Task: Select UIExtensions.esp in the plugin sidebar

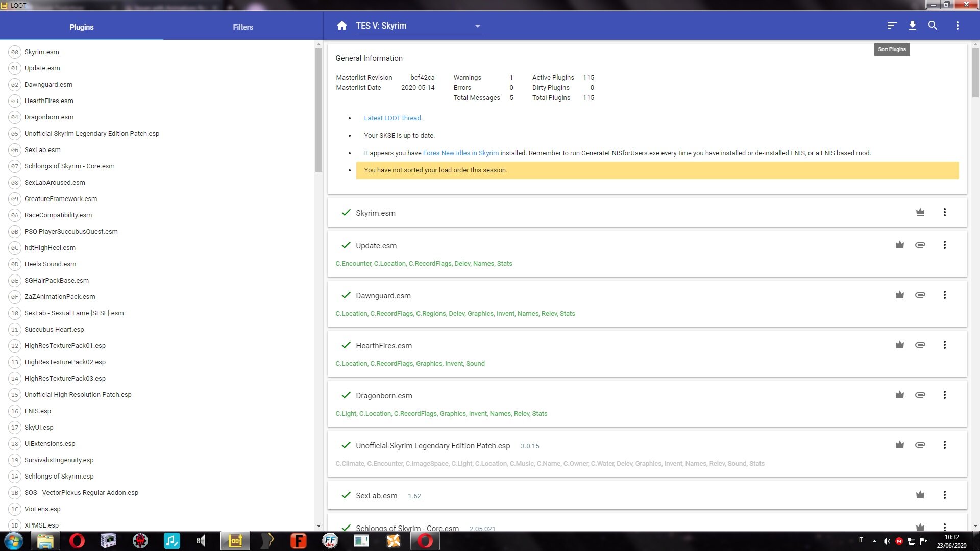Action: tap(50, 443)
